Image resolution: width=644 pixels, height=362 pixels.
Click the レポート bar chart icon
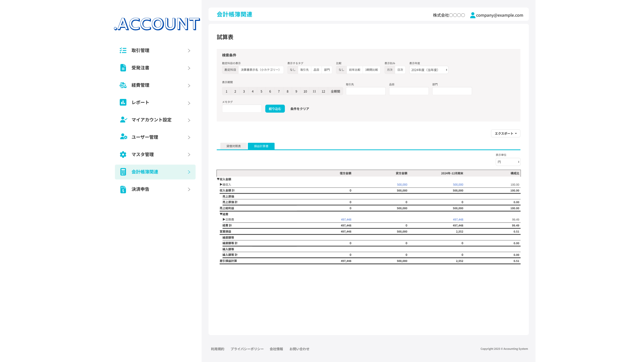coord(123,102)
